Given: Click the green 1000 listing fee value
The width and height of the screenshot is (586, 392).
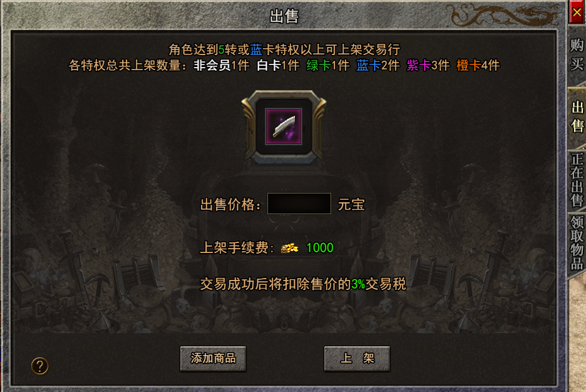Looking at the screenshot, I should 320,248.
